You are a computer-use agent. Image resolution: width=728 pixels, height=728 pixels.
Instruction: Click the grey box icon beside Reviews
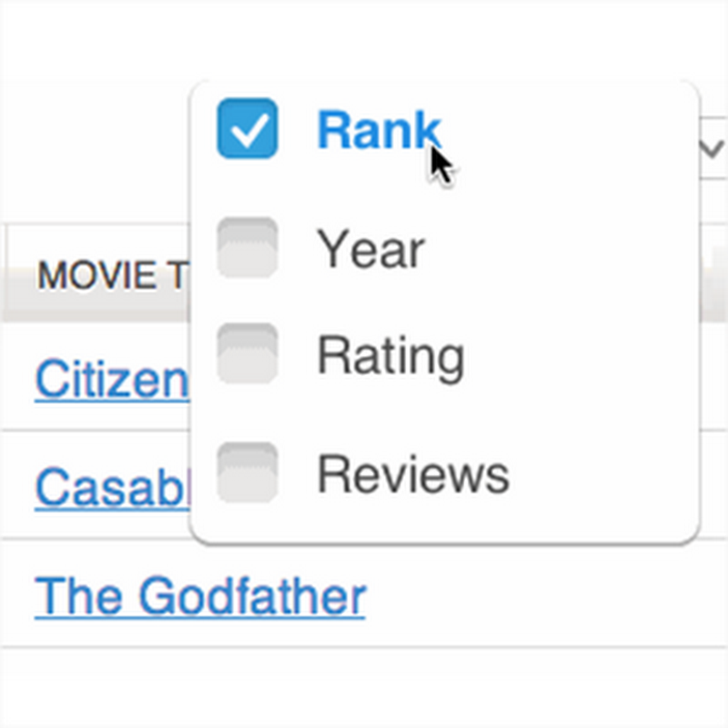click(x=247, y=472)
